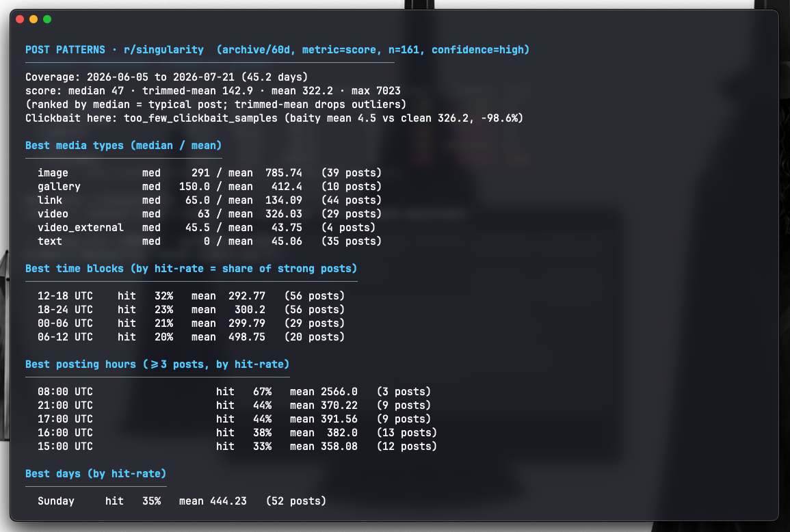Click the 'mean 2566.0' value at 08:00
790x532 pixels.
tap(324, 391)
